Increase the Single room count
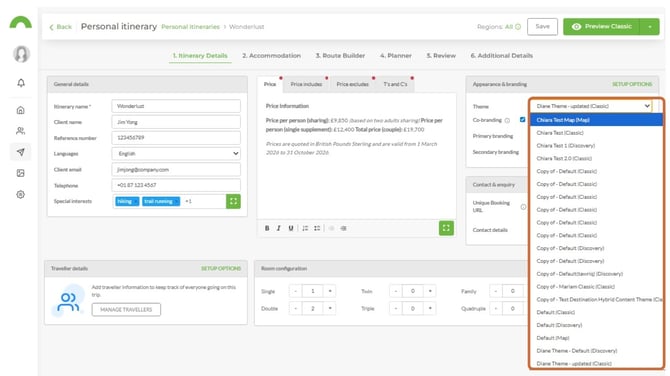This screenshot has height=376, width=670. pyautogui.click(x=330, y=291)
